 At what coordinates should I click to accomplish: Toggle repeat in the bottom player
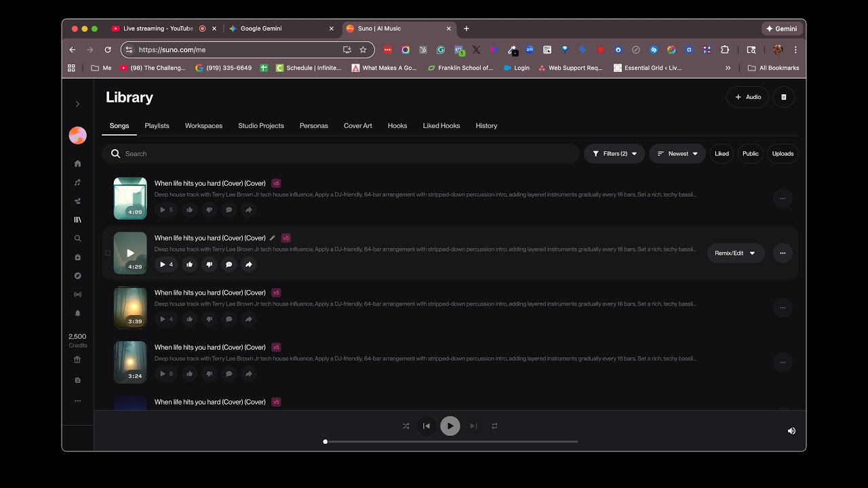tap(494, 426)
